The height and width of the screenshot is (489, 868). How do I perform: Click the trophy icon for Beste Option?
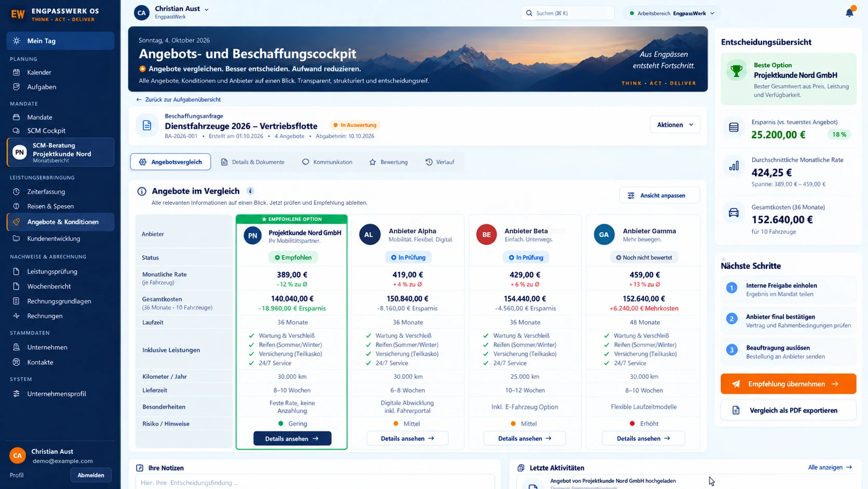(736, 71)
